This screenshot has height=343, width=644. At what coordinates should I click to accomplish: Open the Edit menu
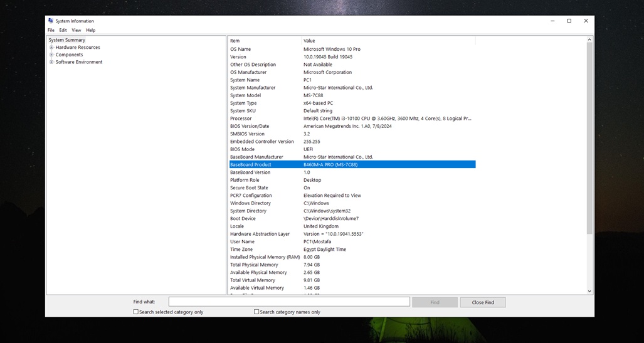pyautogui.click(x=63, y=30)
